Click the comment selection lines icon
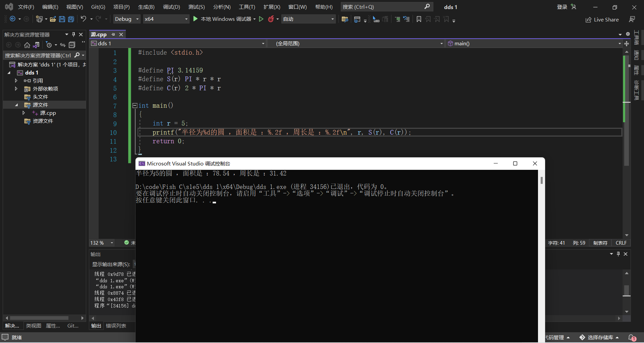 [x=397, y=19]
